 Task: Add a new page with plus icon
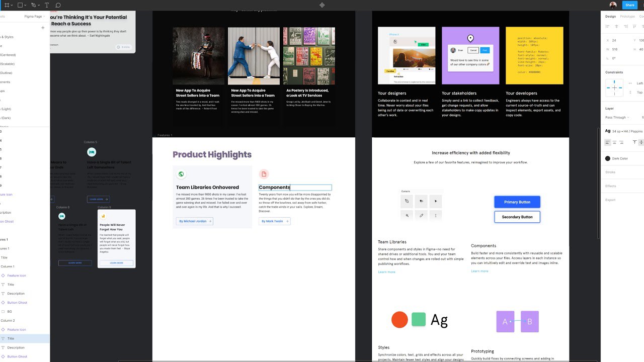(x=43, y=28)
